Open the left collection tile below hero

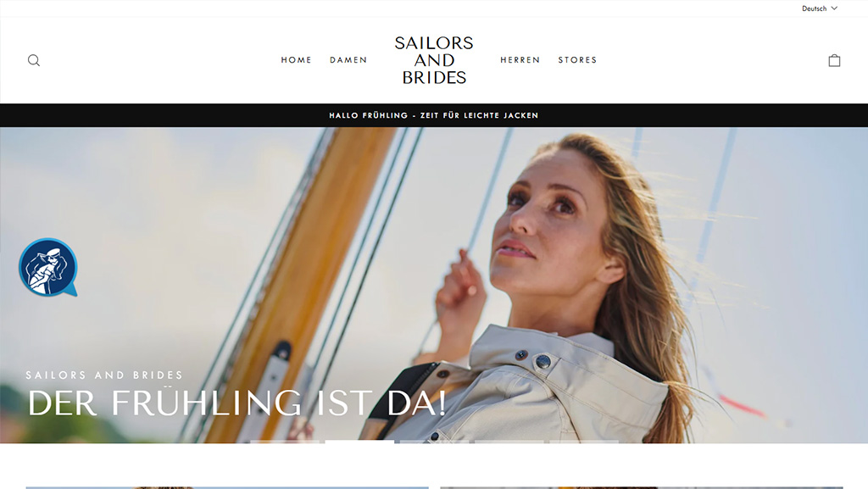coord(227,488)
